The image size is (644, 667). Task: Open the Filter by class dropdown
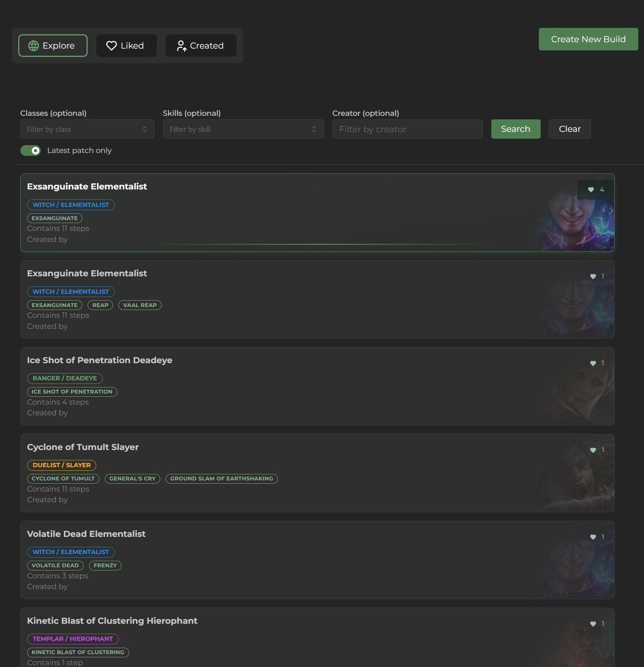coord(87,129)
